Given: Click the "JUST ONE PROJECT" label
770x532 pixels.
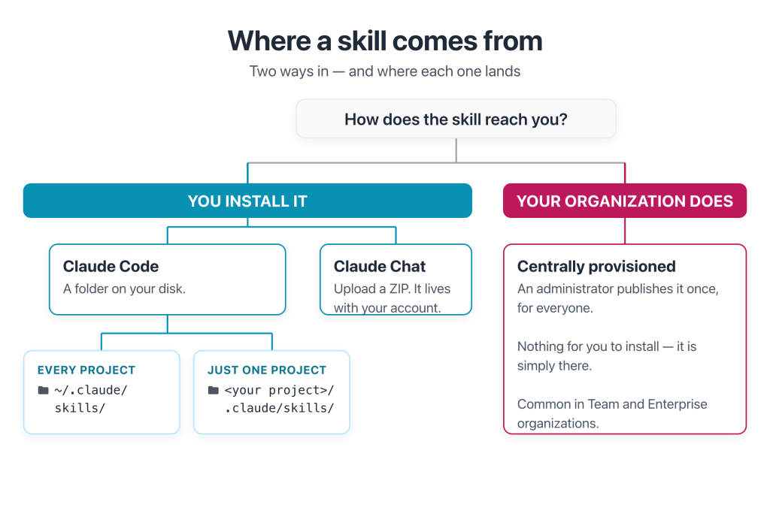Looking at the screenshot, I should pyautogui.click(x=267, y=370).
